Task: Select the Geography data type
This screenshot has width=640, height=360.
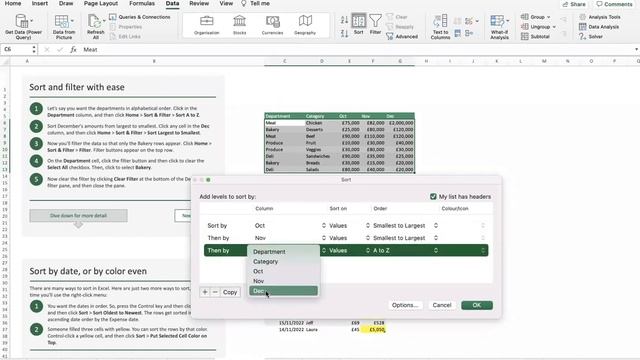Action: [x=305, y=25]
